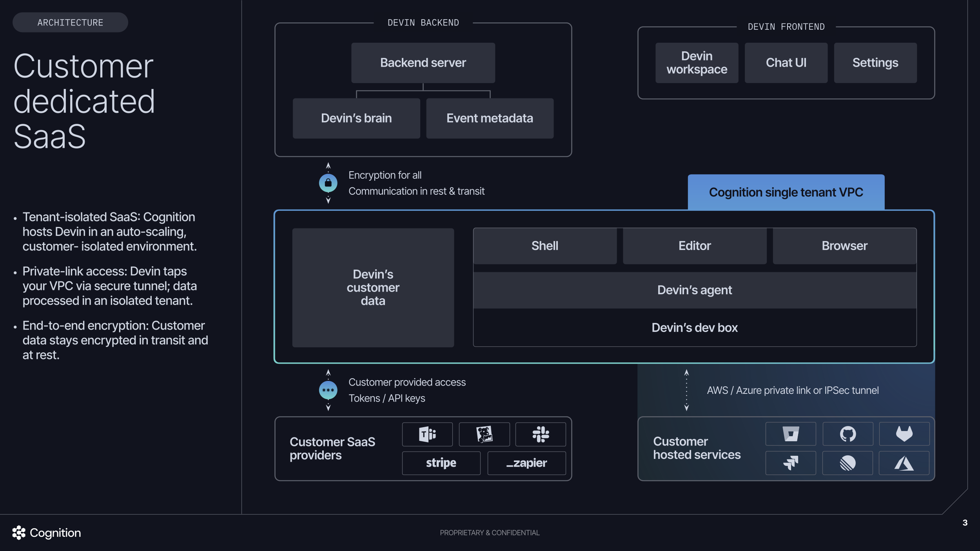Click the Slack icon under Customer SaaS providers
Image resolution: width=980 pixels, height=551 pixels.
click(541, 434)
